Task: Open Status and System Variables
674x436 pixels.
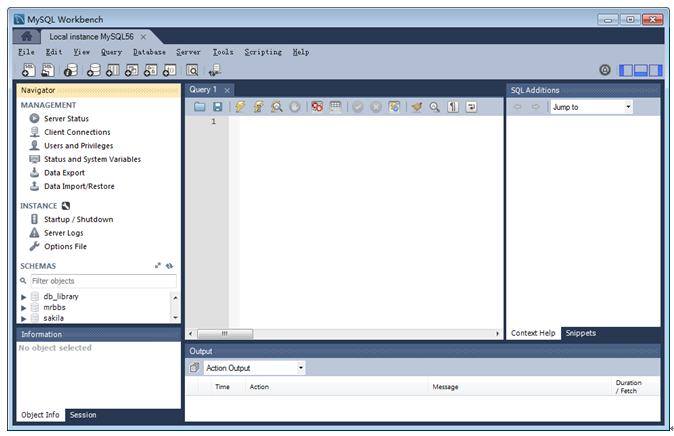Action: tap(92, 160)
